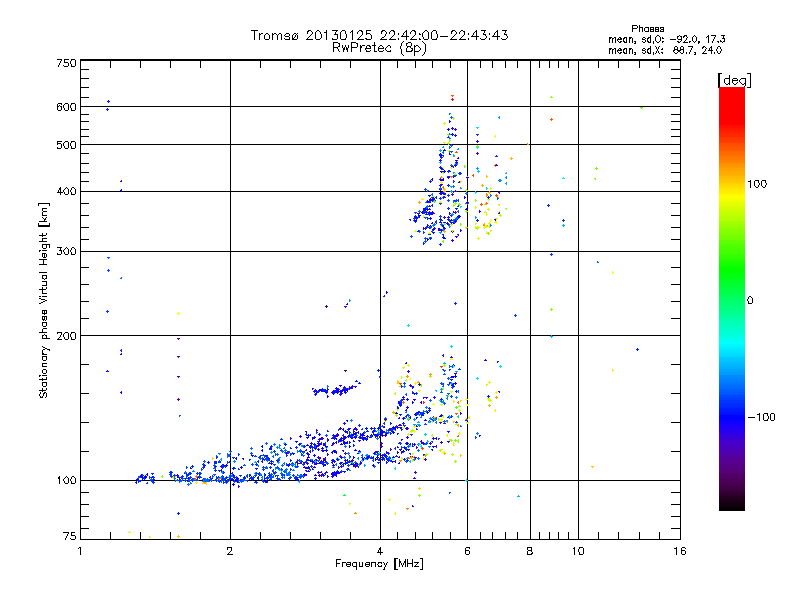Click the x-axis label '10'
This screenshot has width=800, height=600.
pyautogui.click(x=578, y=551)
